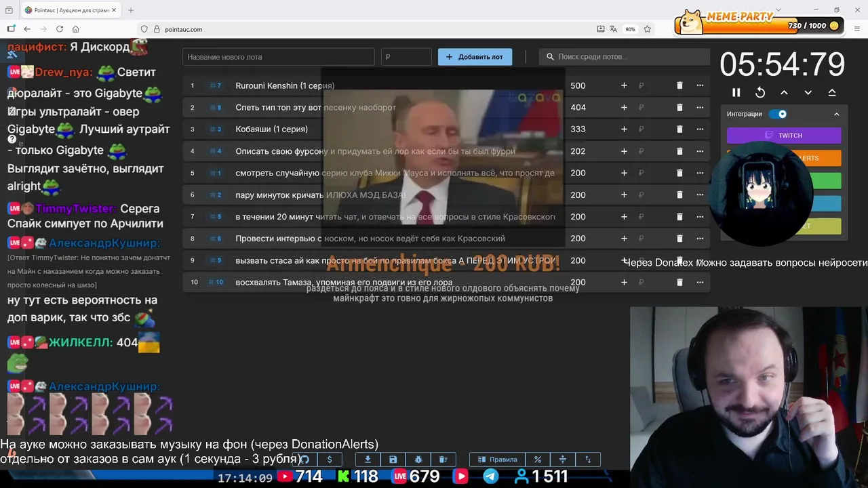
Task: Delete the Описать свою фурсону lot
Action: (679, 151)
